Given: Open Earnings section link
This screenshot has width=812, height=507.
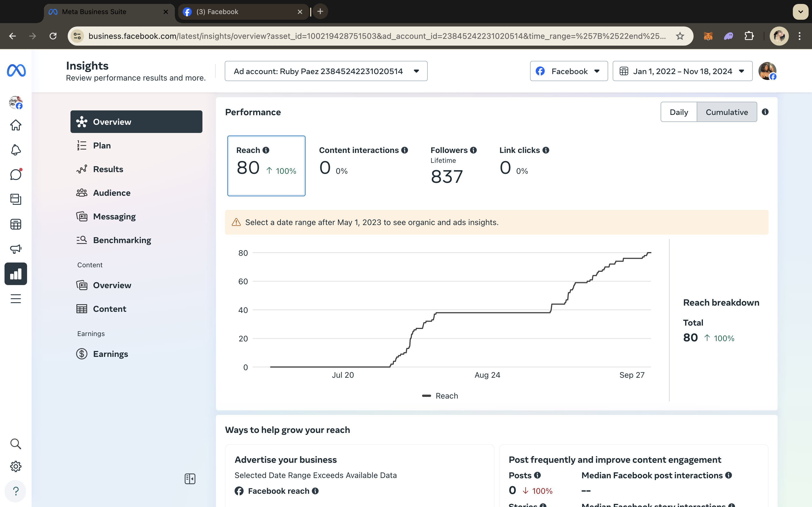Looking at the screenshot, I should (x=111, y=354).
